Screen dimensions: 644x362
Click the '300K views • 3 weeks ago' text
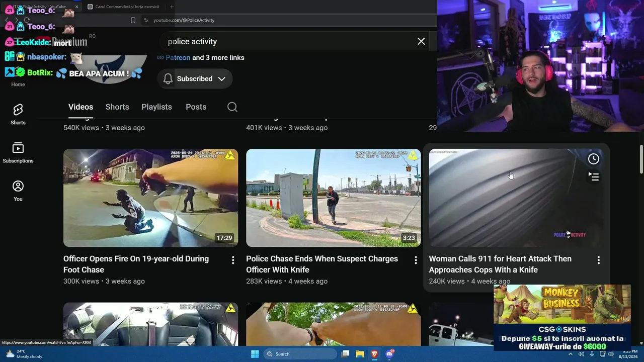pyautogui.click(x=104, y=281)
